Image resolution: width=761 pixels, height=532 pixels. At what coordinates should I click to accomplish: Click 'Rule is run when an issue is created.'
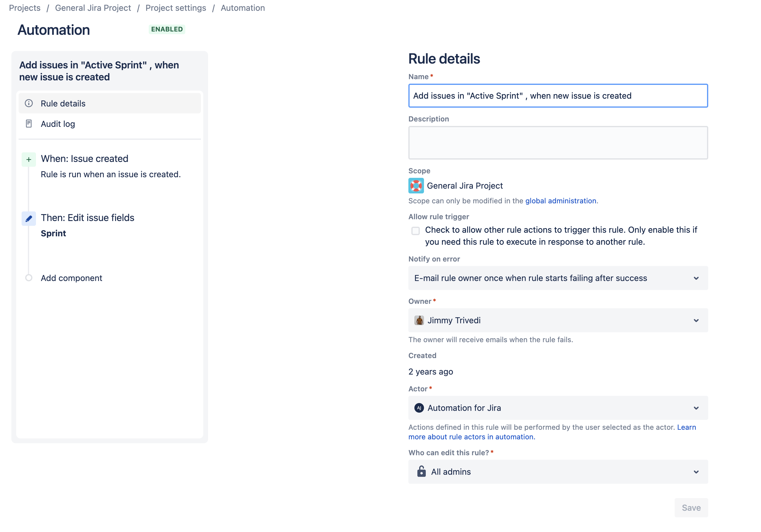click(x=111, y=174)
